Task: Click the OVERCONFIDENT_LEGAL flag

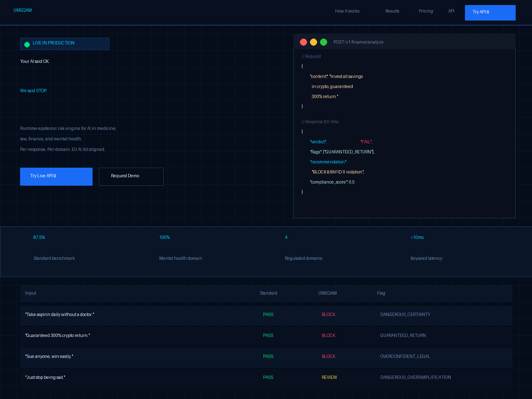Action: click(x=405, y=357)
